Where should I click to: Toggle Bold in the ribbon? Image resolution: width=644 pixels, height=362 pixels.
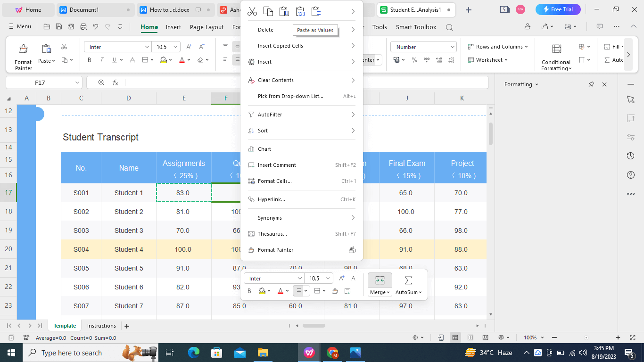(x=89, y=60)
